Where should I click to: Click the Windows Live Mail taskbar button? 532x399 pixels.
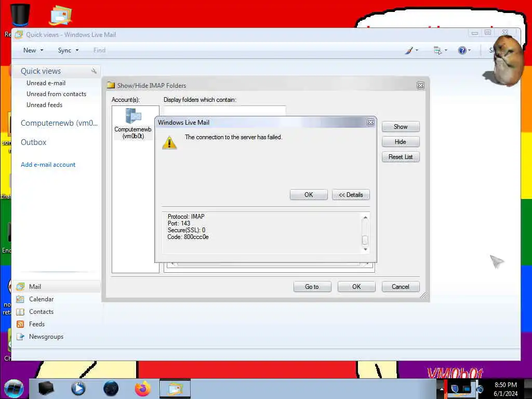[x=175, y=389]
